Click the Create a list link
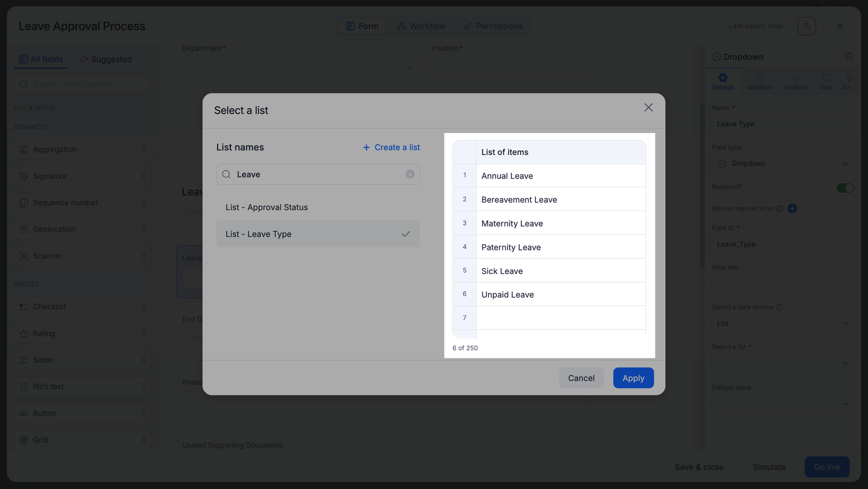This screenshot has height=489, width=868. (x=391, y=147)
